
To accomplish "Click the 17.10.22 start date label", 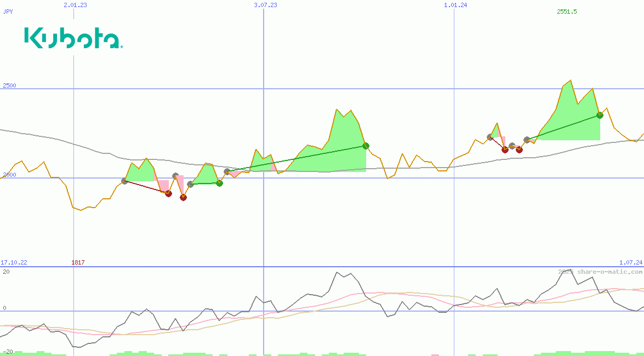I will pos(14,263).
